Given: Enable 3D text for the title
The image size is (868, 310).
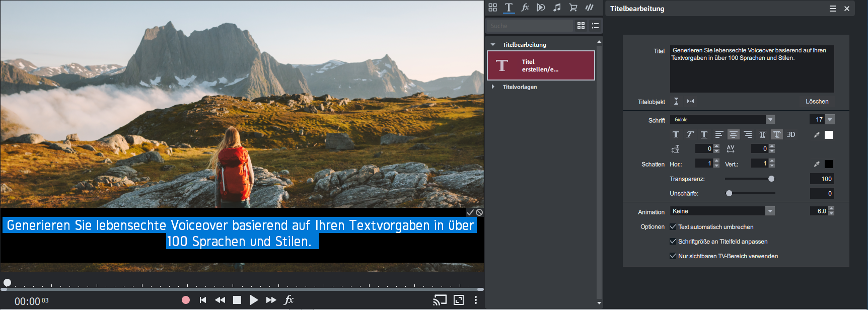Looking at the screenshot, I should coord(791,134).
